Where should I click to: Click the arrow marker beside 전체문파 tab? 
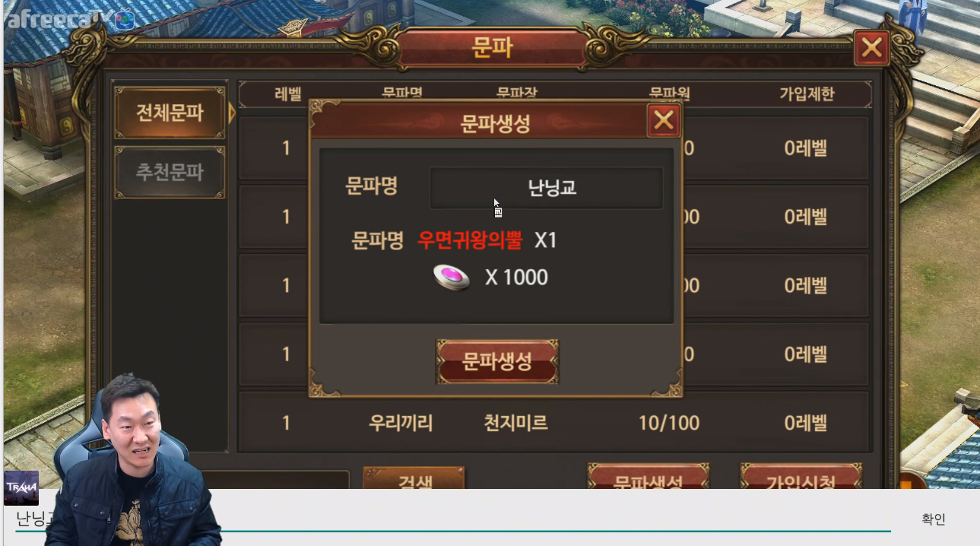(232, 113)
